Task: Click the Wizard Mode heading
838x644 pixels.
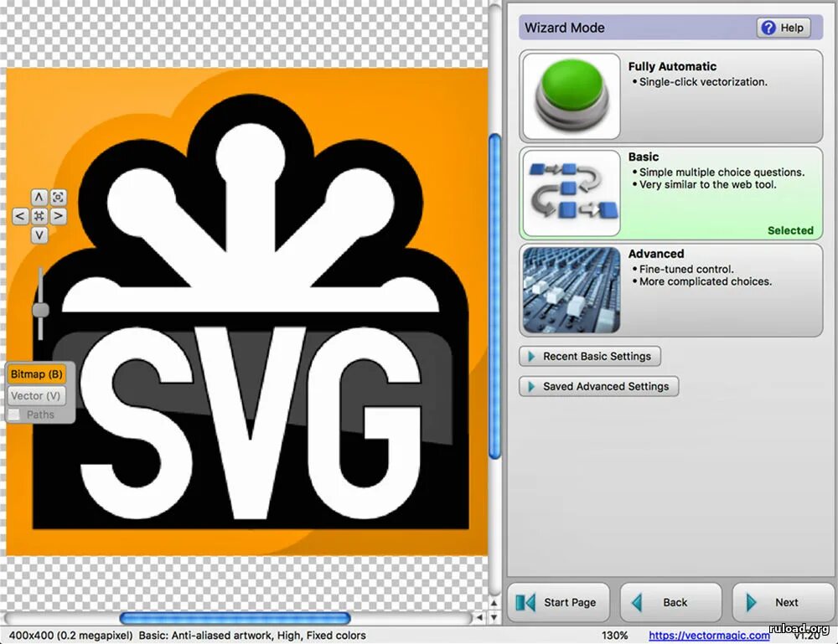Action: click(x=564, y=28)
